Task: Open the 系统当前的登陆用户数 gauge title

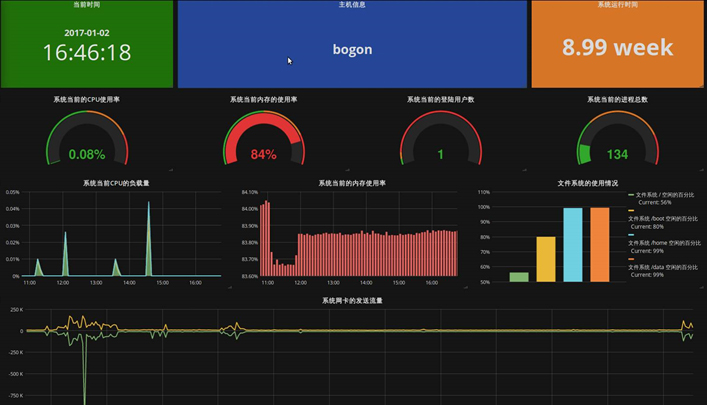Action: click(441, 99)
